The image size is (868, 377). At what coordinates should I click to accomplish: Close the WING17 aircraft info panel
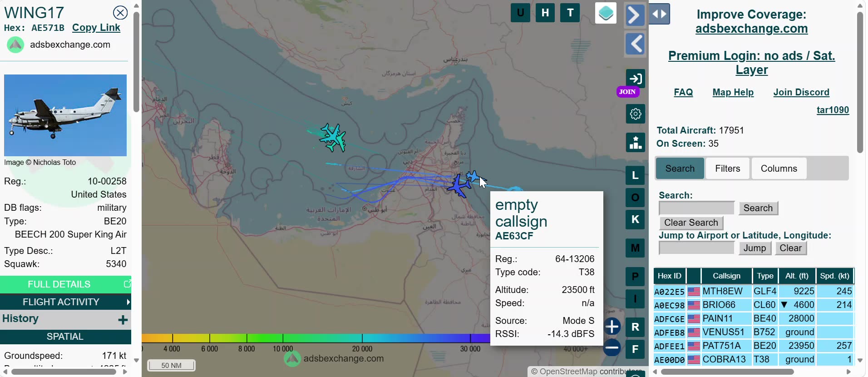tap(120, 12)
